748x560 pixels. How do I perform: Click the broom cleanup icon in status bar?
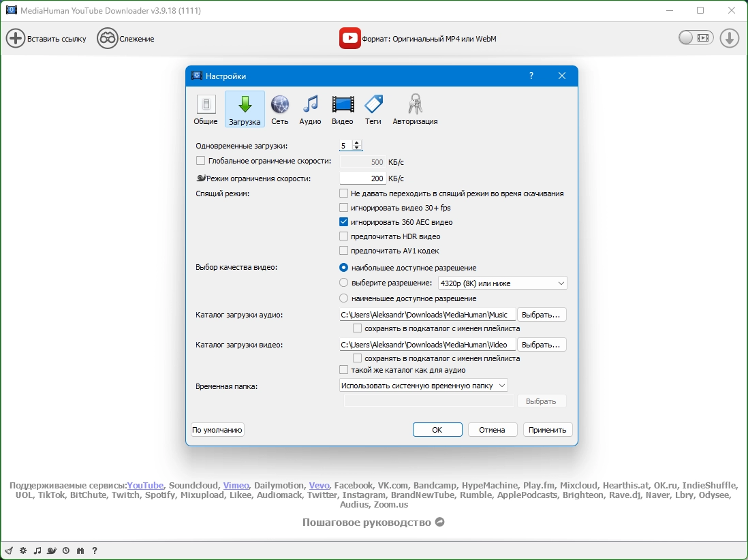click(9, 550)
